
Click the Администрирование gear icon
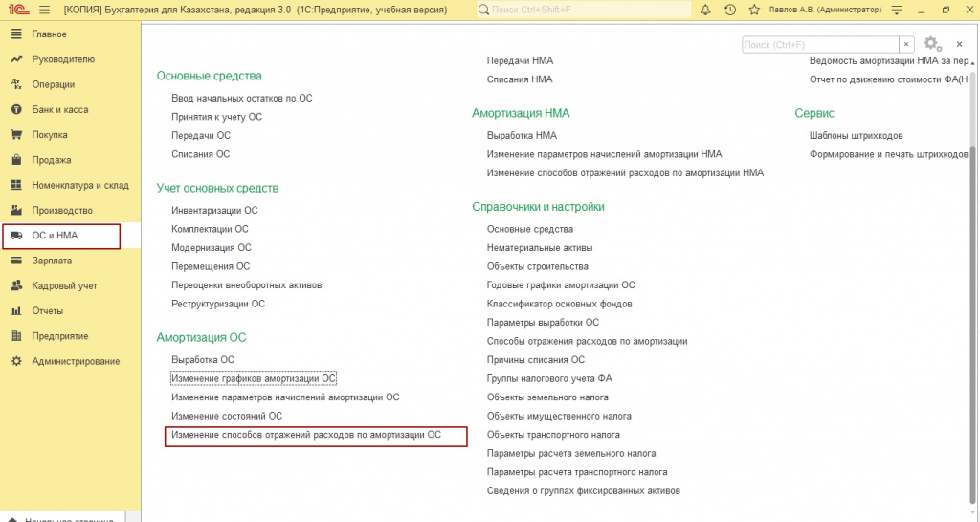coord(17,361)
